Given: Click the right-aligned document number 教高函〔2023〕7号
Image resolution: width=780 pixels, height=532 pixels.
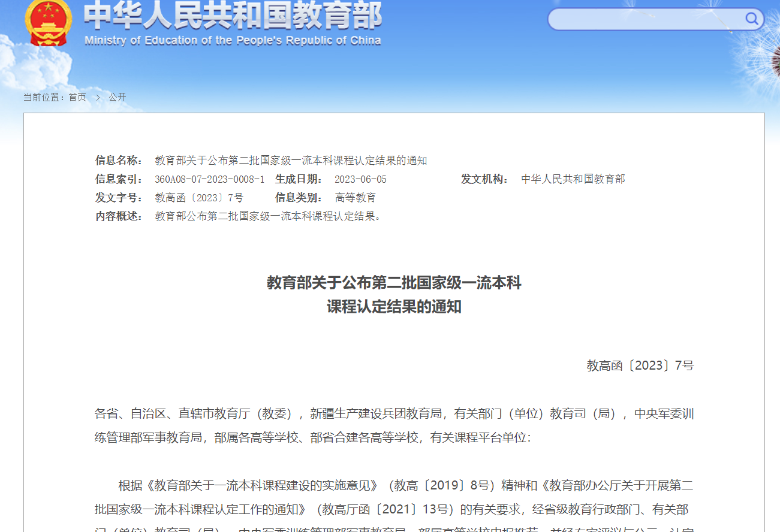Looking at the screenshot, I should coord(640,365).
